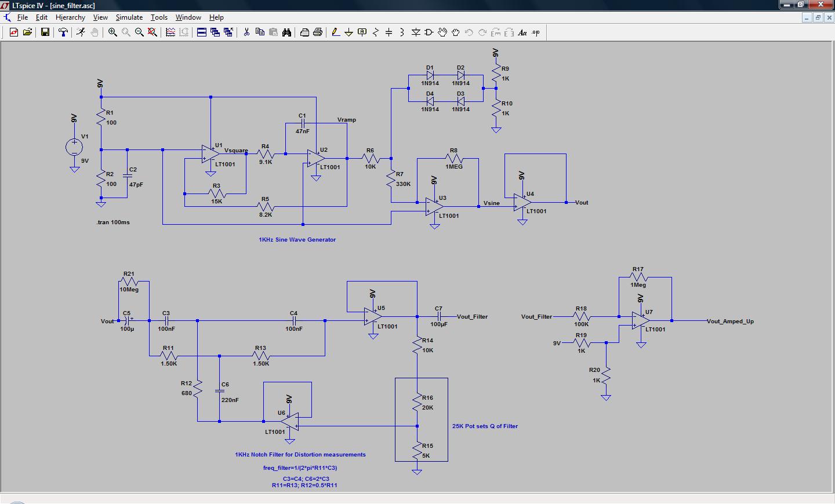Select the Move open-hand tool
The height and width of the screenshot is (504, 835).
(x=442, y=32)
